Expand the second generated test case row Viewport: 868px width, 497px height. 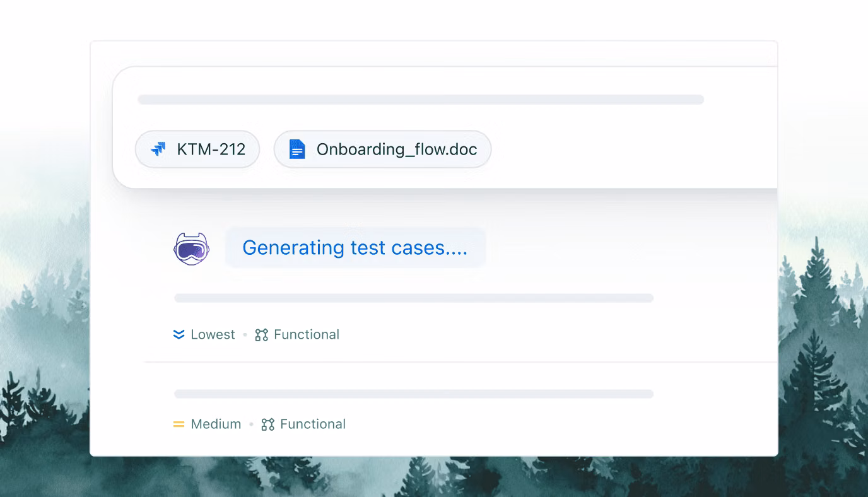coord(413,392)
